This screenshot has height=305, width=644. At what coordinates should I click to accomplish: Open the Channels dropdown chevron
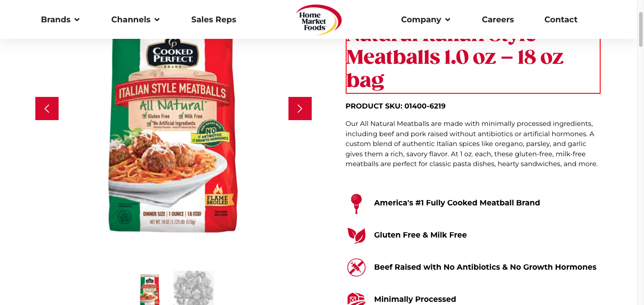[x=157, y=20]
